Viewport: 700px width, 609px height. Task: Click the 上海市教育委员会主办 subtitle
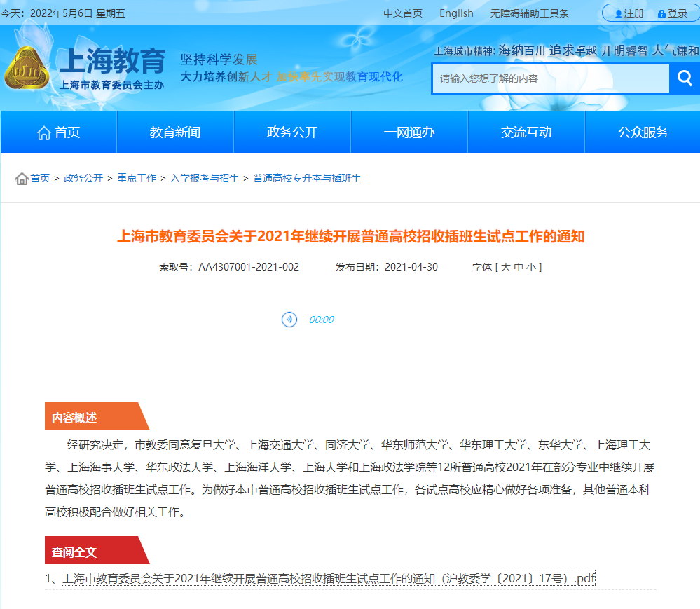click(111, 85)
